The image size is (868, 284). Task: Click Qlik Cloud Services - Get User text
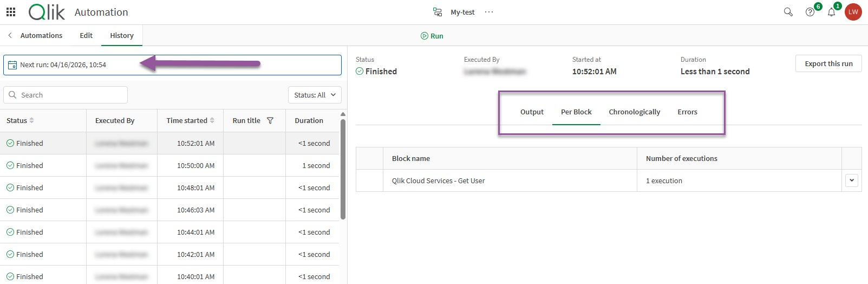pos(438,180)
